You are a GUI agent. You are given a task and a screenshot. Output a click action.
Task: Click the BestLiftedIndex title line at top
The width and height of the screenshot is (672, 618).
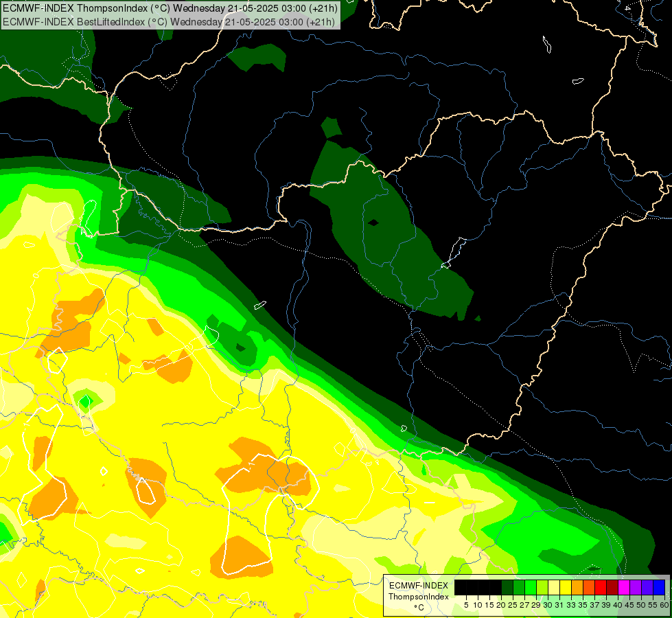pyautogui.click(x=169, y=22)
